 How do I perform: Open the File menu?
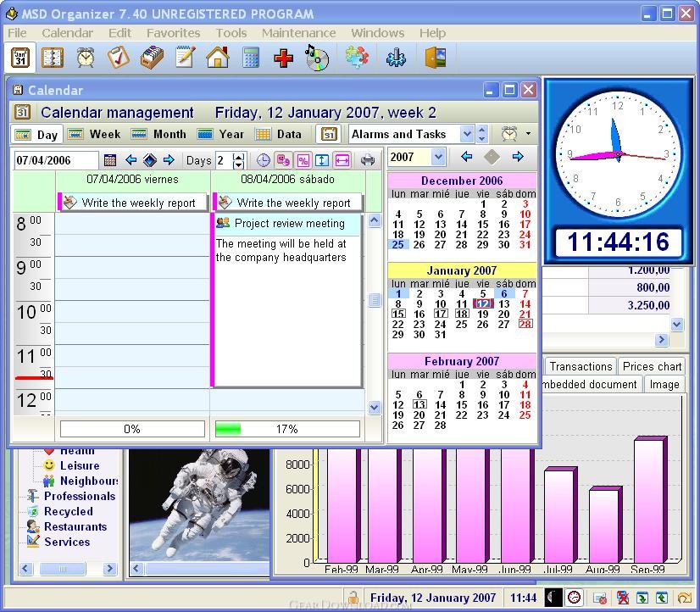coord(17,33)
